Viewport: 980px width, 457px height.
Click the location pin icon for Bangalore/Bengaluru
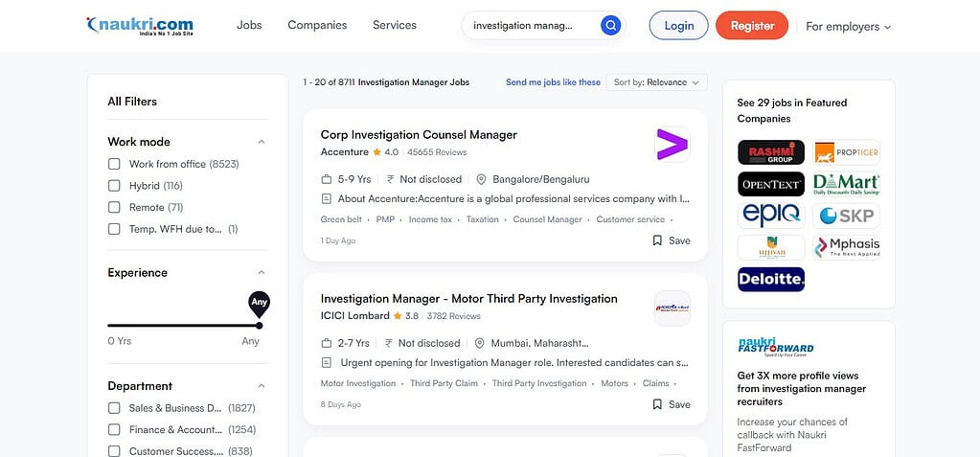point(481,179)
